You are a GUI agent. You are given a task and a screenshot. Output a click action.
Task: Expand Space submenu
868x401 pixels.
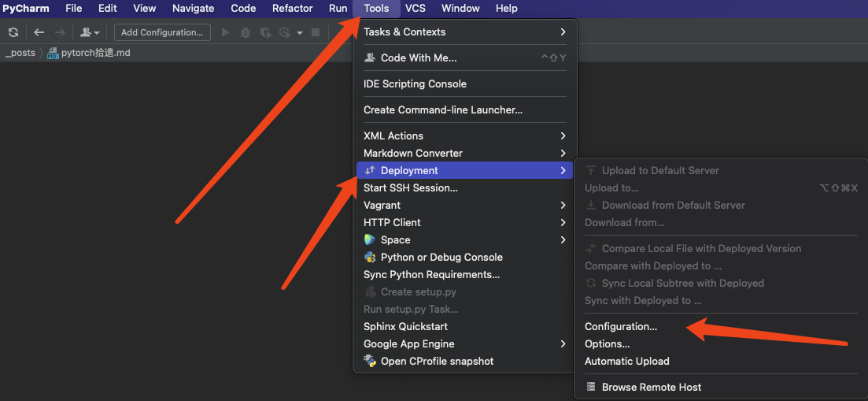(x=465, y=239)
